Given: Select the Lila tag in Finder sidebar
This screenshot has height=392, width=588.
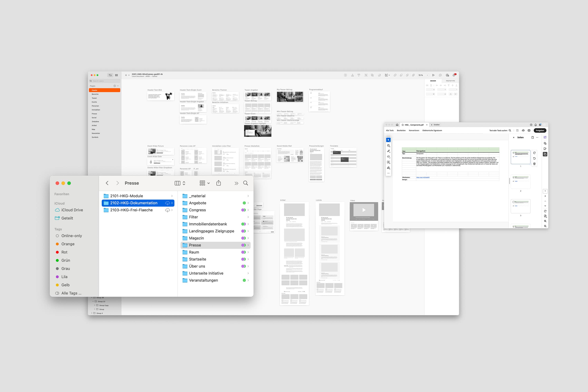Looking at the screenshot, I should 64,277.
